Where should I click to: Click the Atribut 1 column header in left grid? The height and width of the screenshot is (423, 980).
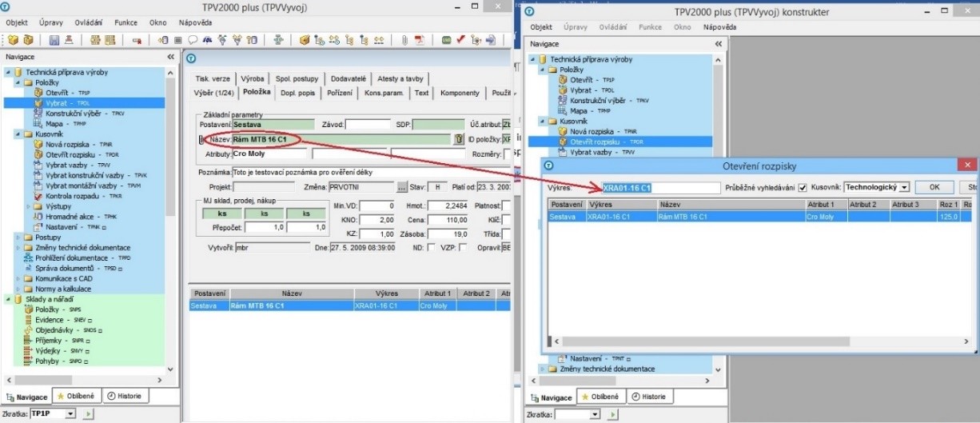pyautogui.click(x=438, y=293)
